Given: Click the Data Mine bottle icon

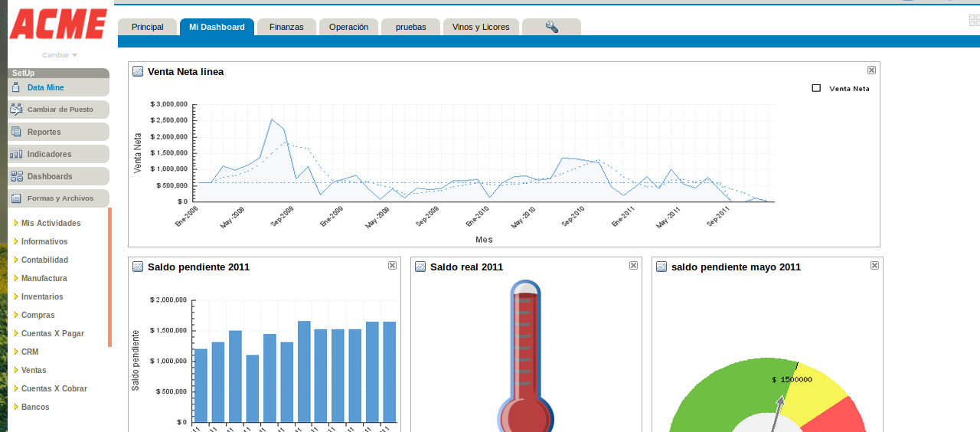Looking at the screenshot, I should click(16, 87).
